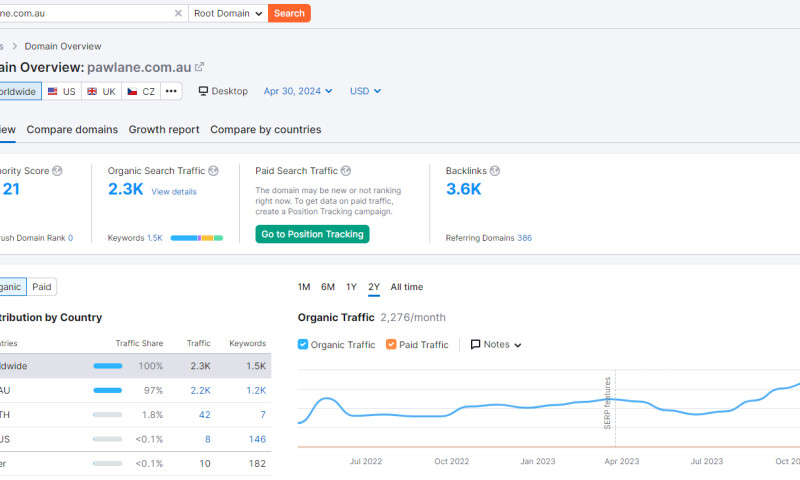The width and height of the screenshot is (800, 480).
Task: Click the Authority Score info icon
Action: (x=57, y=171)
